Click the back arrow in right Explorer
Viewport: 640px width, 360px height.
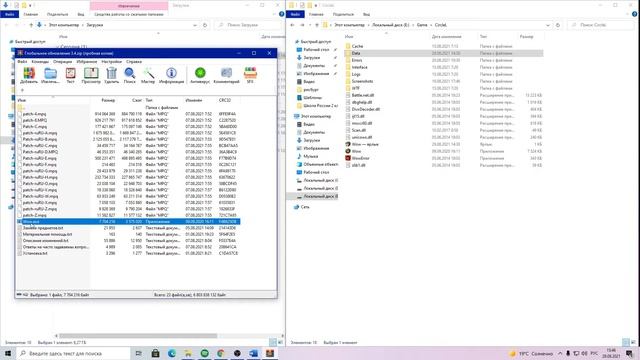click(292, 25)
